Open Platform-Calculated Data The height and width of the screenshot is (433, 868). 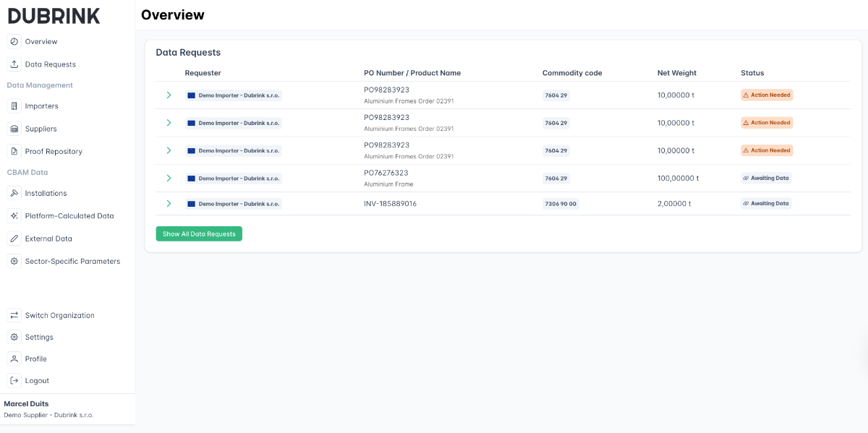[68, 216]
